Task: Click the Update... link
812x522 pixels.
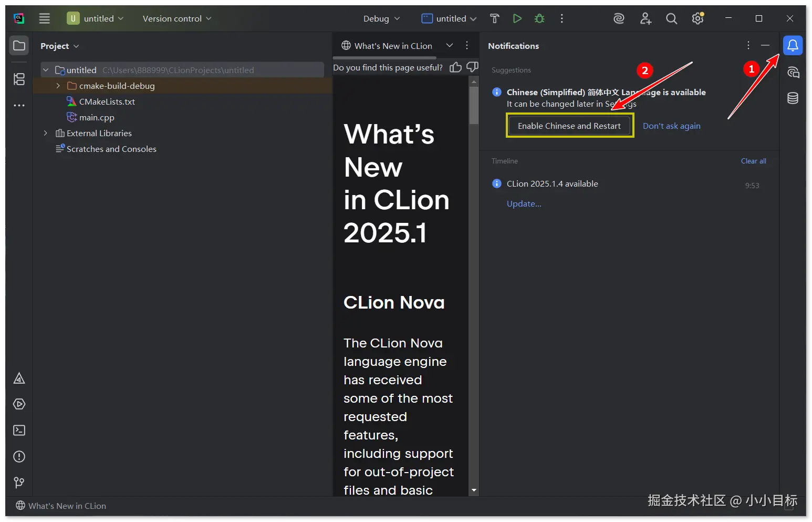Action: [x=524, y=204]
